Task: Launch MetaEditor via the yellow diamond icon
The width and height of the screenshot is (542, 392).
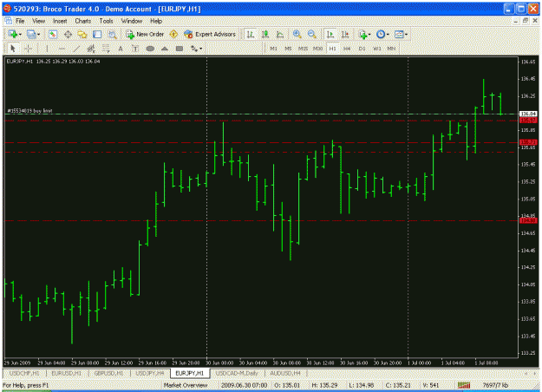Action: click(173, 34)
